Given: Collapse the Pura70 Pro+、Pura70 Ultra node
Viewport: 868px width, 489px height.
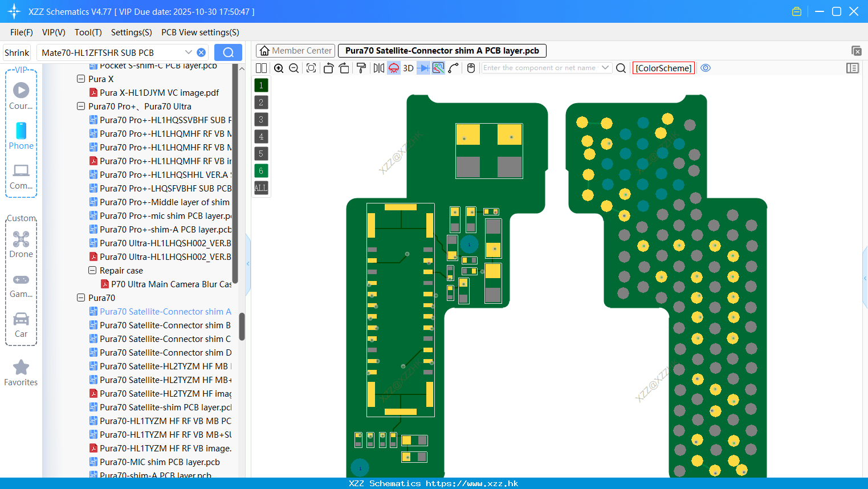Looking at the screenshot, I should coord(81,107).
